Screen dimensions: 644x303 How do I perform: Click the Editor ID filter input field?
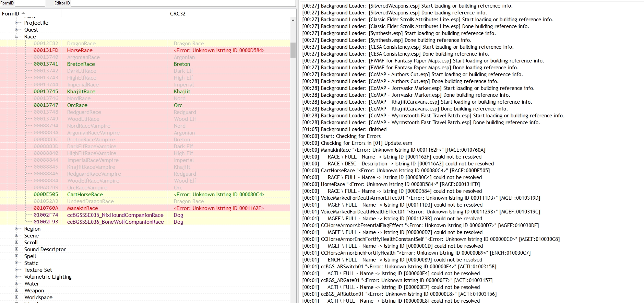(183, 3)
